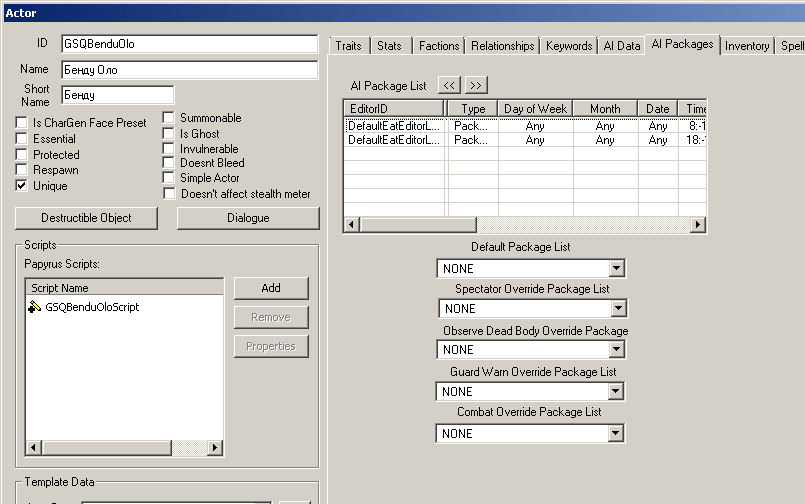805x504 pixels.
Task: Tick the Respawn checkbox
Action: coord(22,170)
